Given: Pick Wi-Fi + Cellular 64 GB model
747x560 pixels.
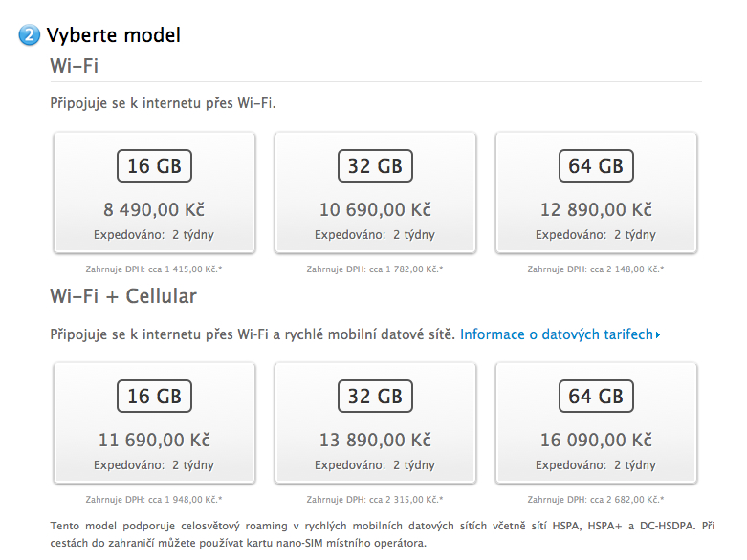Looking at the screenshot, I should 596,422.
